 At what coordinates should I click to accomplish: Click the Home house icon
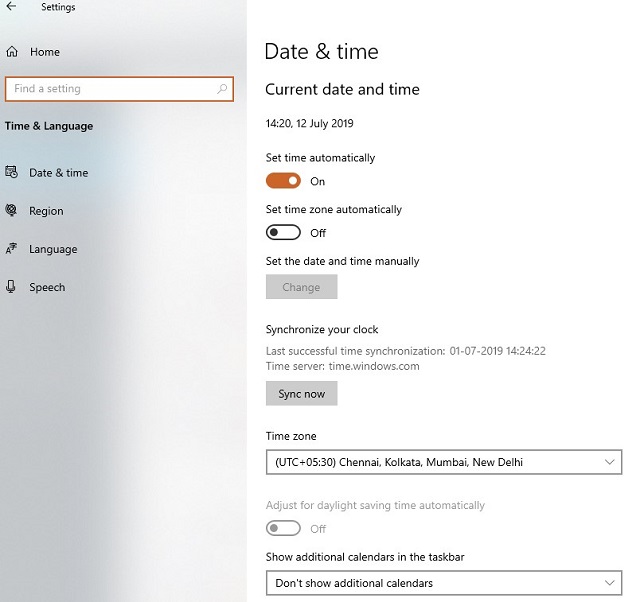tap(12, 51)
